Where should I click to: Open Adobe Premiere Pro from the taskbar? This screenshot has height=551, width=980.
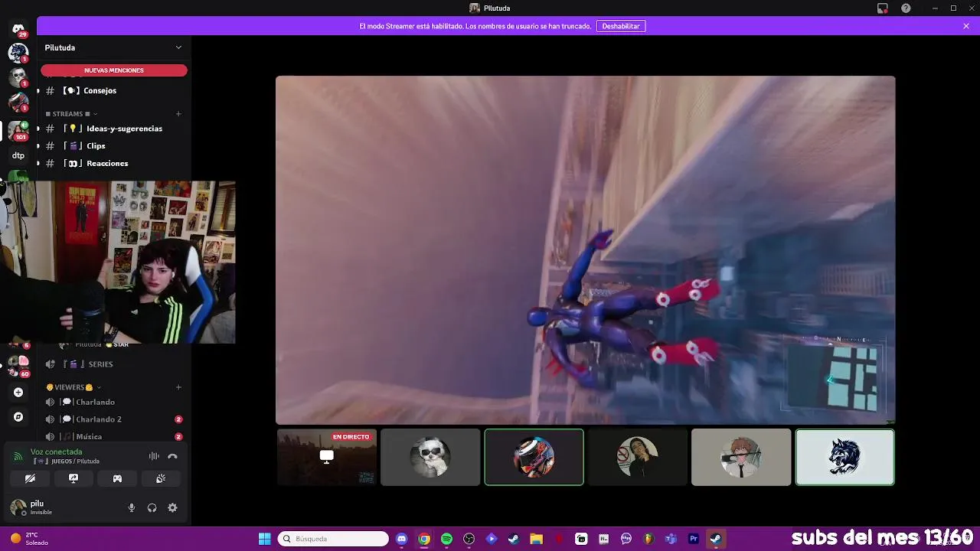click(693, 539)
